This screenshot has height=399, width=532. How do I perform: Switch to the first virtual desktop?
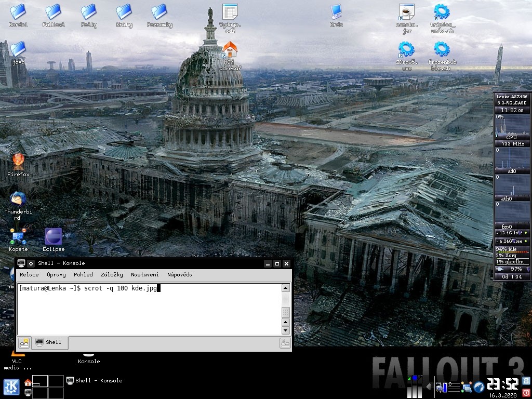[x=39, y=381]
